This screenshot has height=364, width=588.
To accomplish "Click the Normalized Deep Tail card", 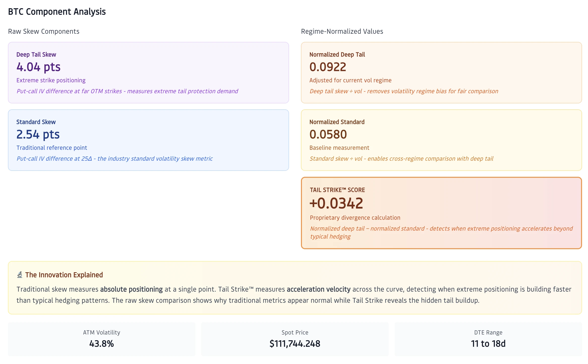I will pos(441,72).
